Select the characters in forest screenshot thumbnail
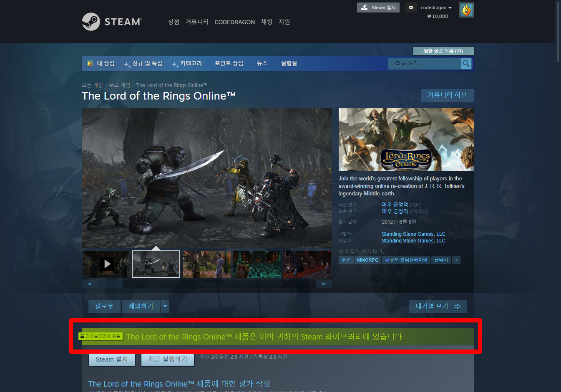This screenshot has height=392, width=561. click(x=206, y=264)
